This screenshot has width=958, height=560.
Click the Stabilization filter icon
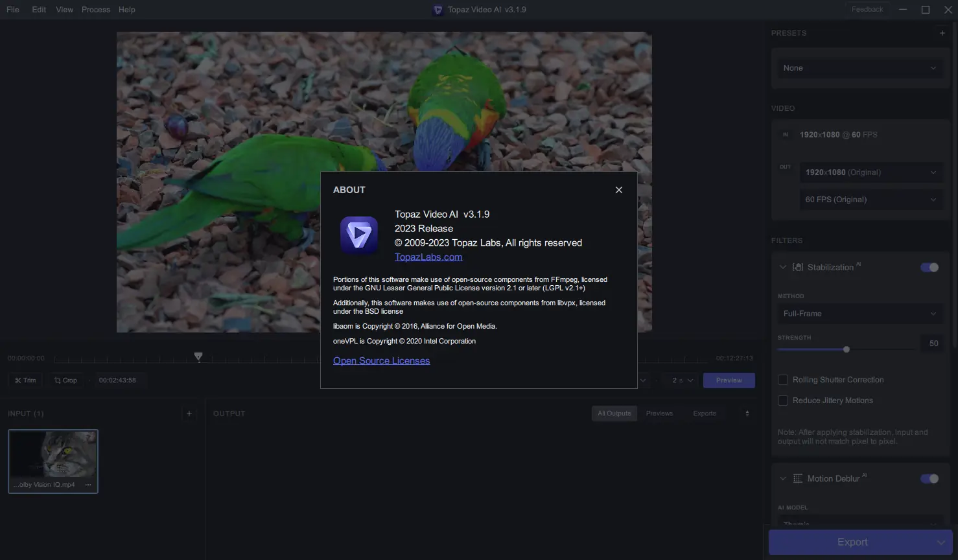click(798, 267)
